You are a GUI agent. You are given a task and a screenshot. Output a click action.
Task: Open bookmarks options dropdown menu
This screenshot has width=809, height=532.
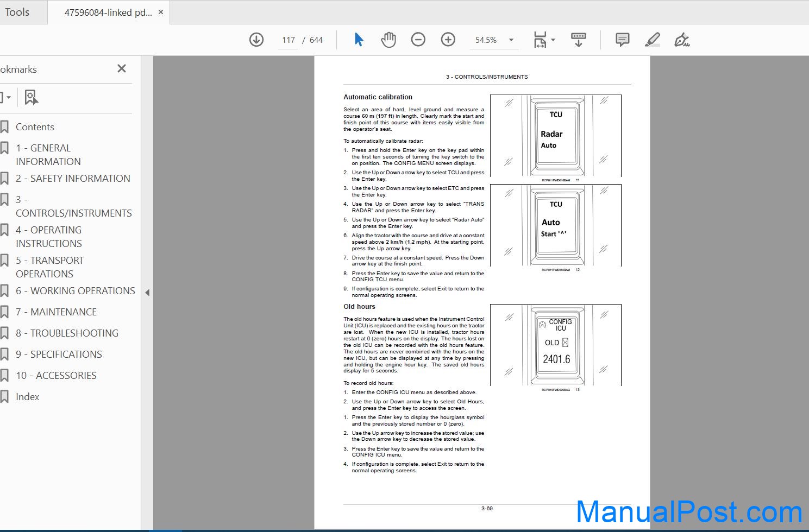click(x=5, y=98)
